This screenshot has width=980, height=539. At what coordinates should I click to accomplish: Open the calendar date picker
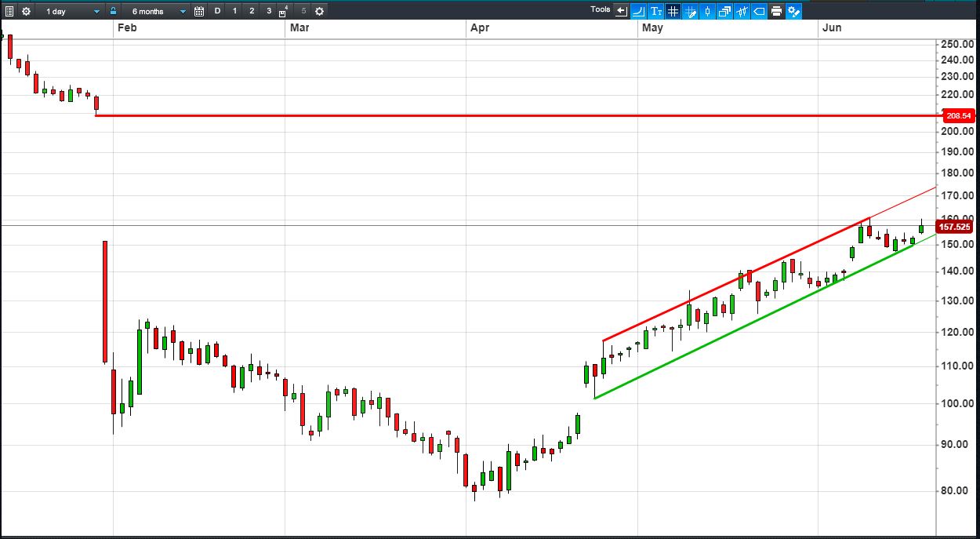[199, 11]
